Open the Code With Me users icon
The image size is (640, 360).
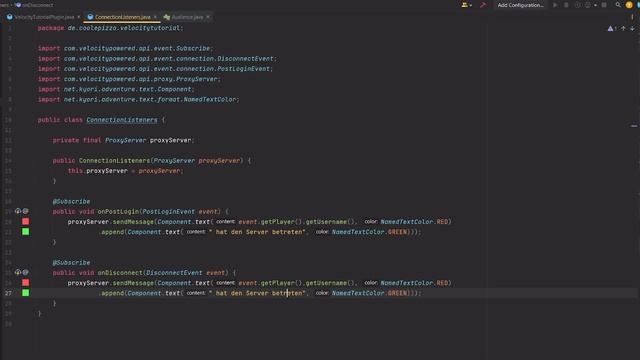(x=466, y=5)
